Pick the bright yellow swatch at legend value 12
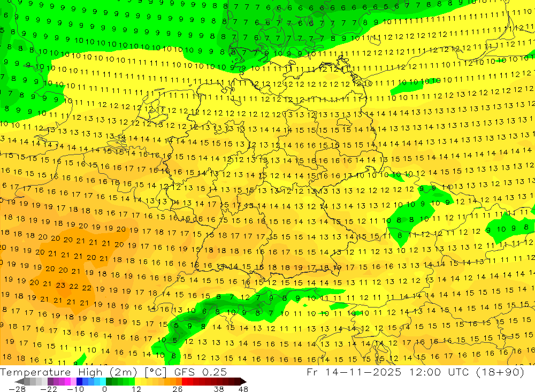 [x=138, y=382]
